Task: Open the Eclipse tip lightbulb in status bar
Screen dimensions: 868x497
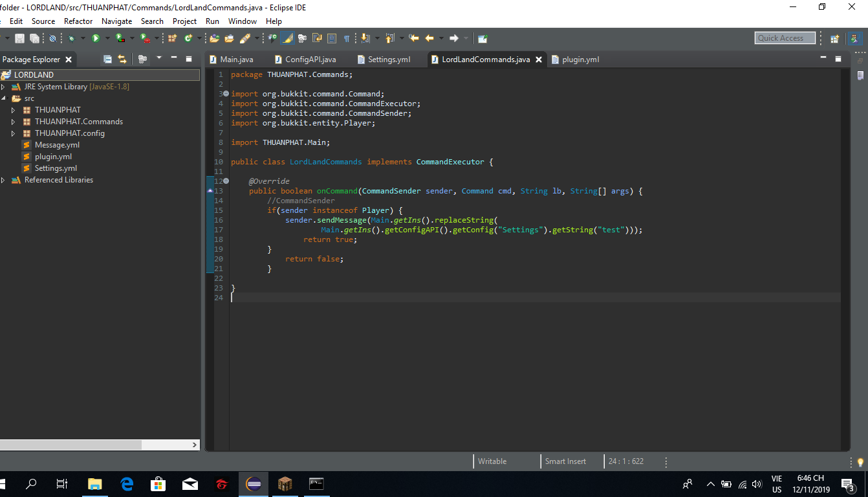Action: tap(860, 462)
